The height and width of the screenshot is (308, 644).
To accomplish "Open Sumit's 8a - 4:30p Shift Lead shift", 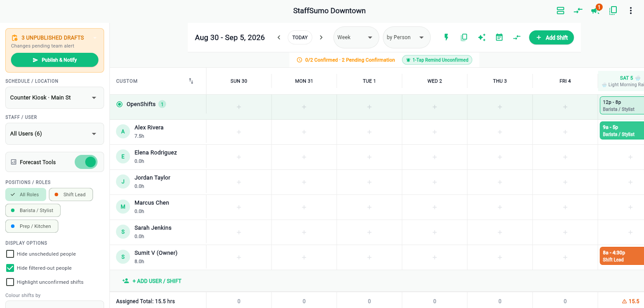I will (x=622, y=256).
